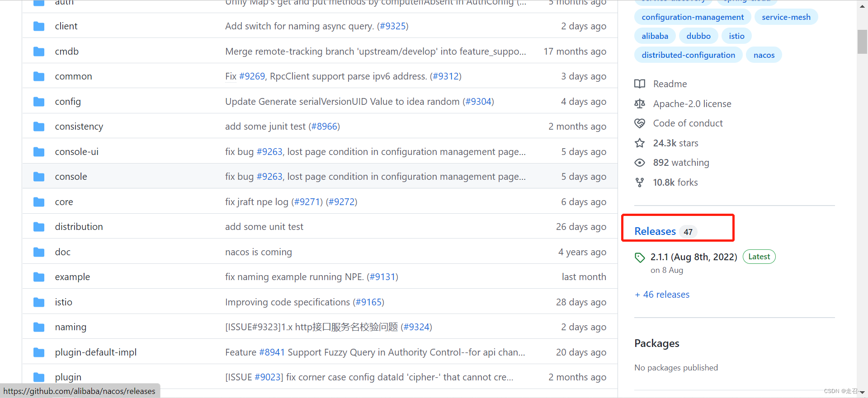The image size is (868, 398).
Task: Open pull request #8966 link
Action: click(x=324, y=126)
